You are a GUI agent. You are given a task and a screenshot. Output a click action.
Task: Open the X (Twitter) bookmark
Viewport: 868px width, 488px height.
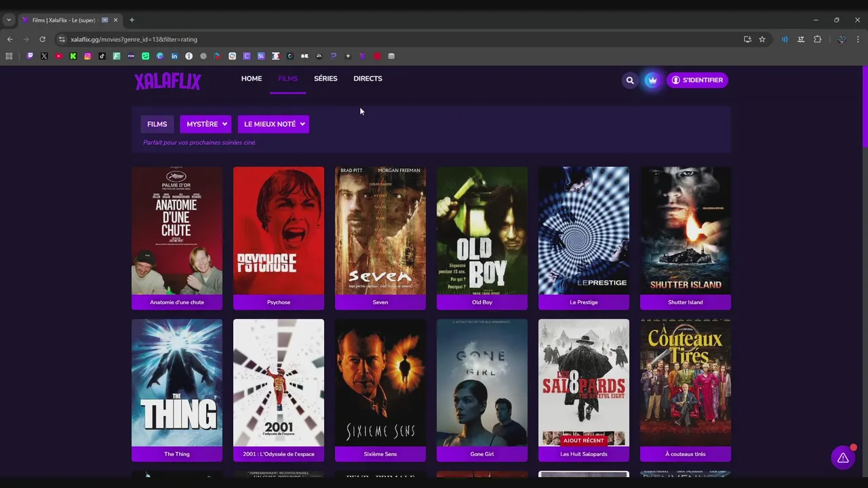tap(44, 56)
